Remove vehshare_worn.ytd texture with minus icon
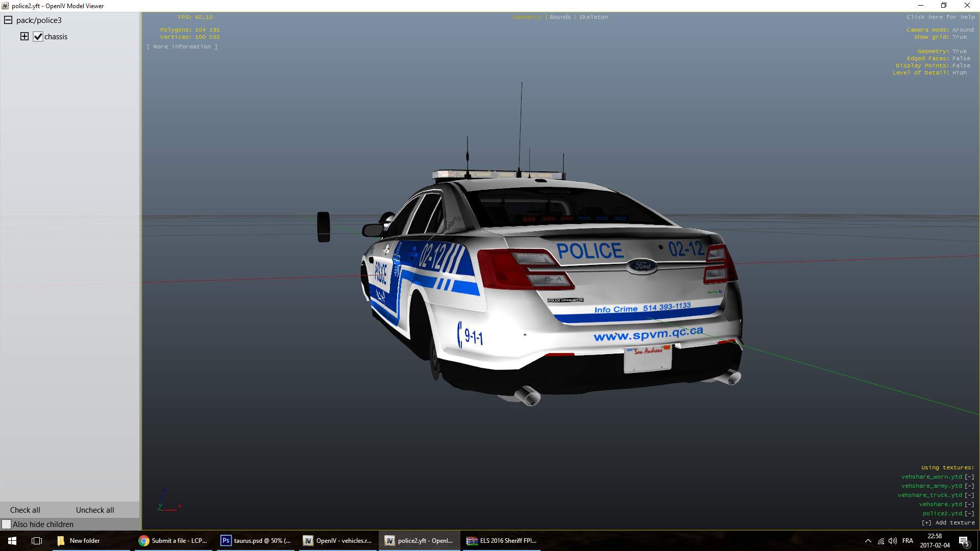 point(969,477)
